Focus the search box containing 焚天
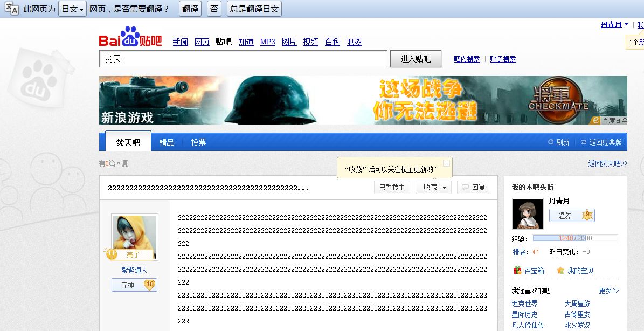 tap(243, 59)
